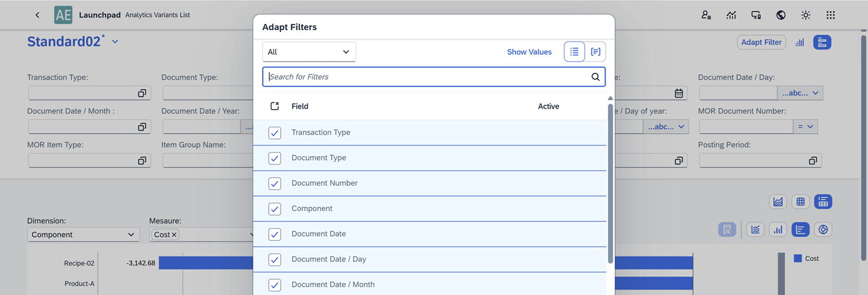
Task: Click the Recipe-02 bar in chart
Action: pyautogui.click(x=206, y=262)
